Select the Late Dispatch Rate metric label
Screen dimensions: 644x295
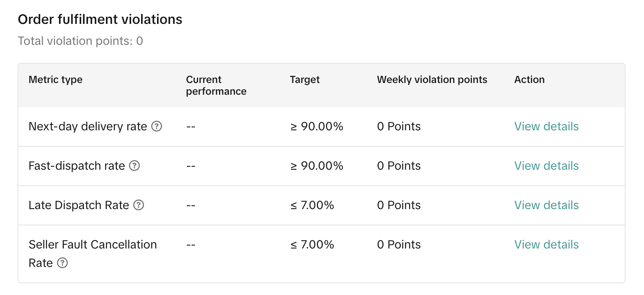79,205
